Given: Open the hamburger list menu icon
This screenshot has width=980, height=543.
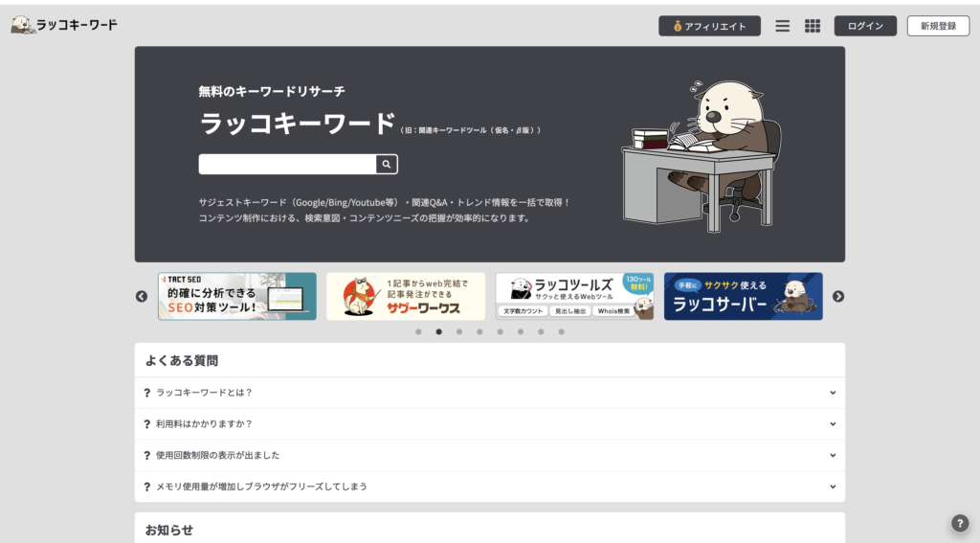Looking at the screenshot, I should coord(783,26).
